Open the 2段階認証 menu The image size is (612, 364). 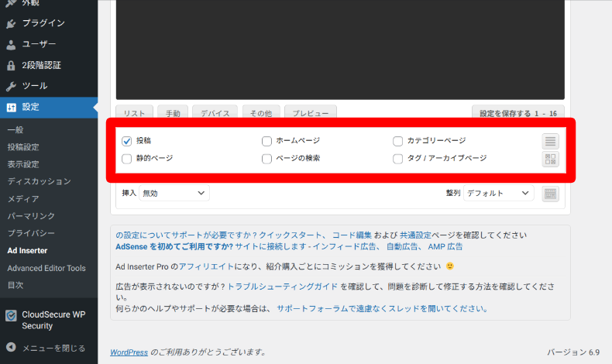coord(49,65)
